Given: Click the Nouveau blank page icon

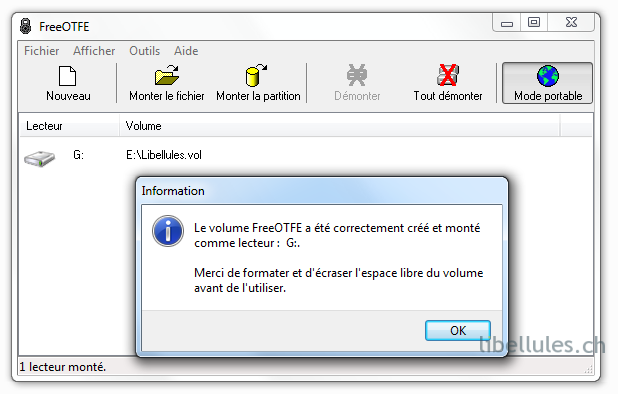Looking at the screenshot, I should click(x=67, y=76).
